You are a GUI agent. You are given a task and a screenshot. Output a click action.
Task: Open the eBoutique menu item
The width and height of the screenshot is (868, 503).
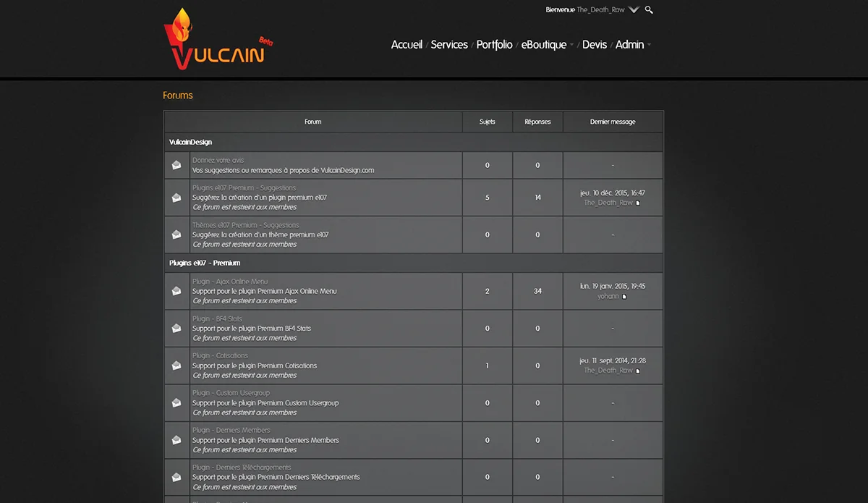pos(544,45)
